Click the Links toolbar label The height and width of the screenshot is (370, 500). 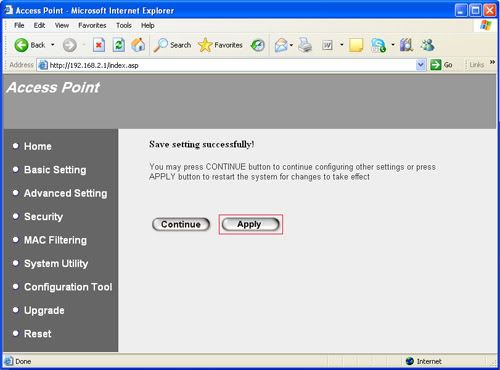pyautogui.click(x=477, y=65)
